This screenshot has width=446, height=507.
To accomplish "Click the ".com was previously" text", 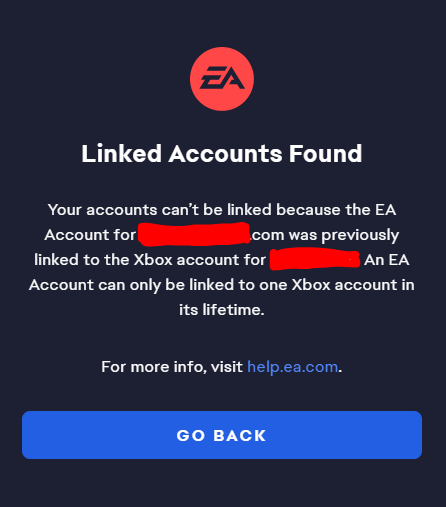I will pos(325,235).
